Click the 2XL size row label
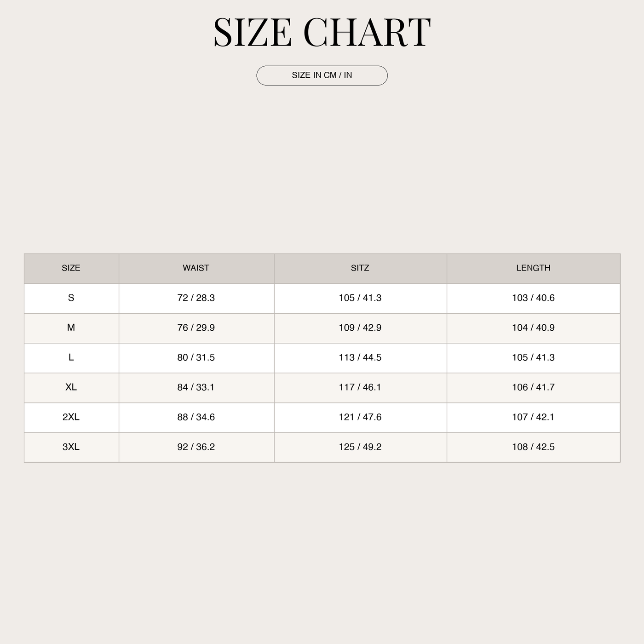The width and height of the screenshot is (644, 644). coord(71,417)
